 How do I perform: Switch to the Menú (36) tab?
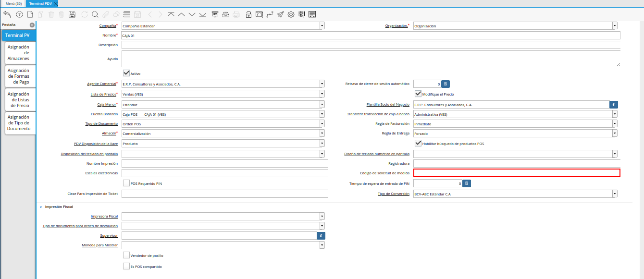click(13, 3)
